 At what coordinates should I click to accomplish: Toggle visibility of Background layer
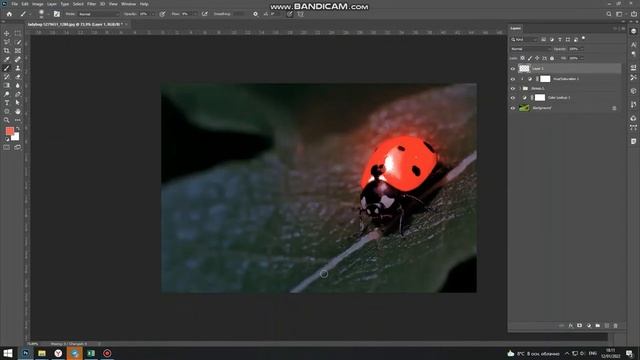(513, 108)
